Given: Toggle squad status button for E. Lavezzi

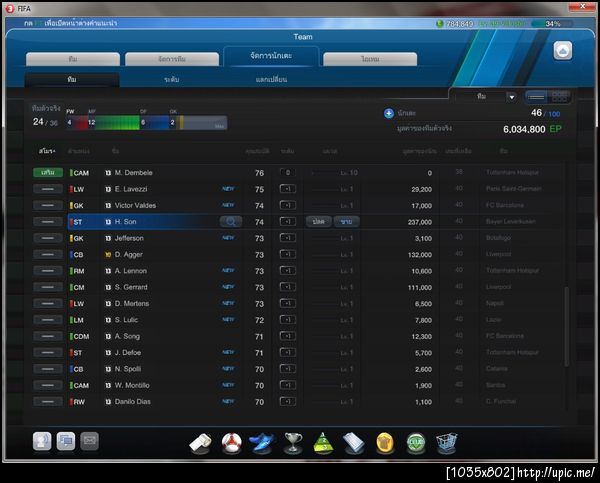Looking at the screenshot, I should tap(48, 189).
